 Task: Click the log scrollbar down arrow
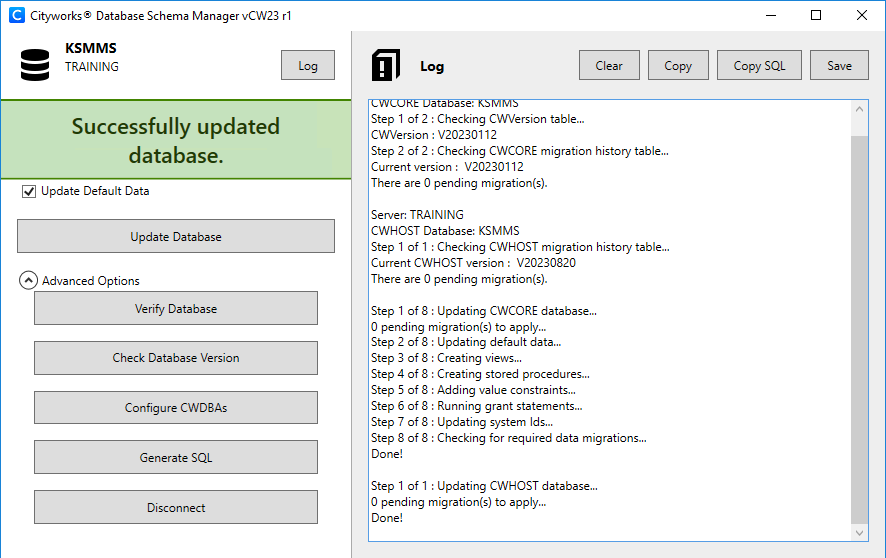[x=859, y=533]
